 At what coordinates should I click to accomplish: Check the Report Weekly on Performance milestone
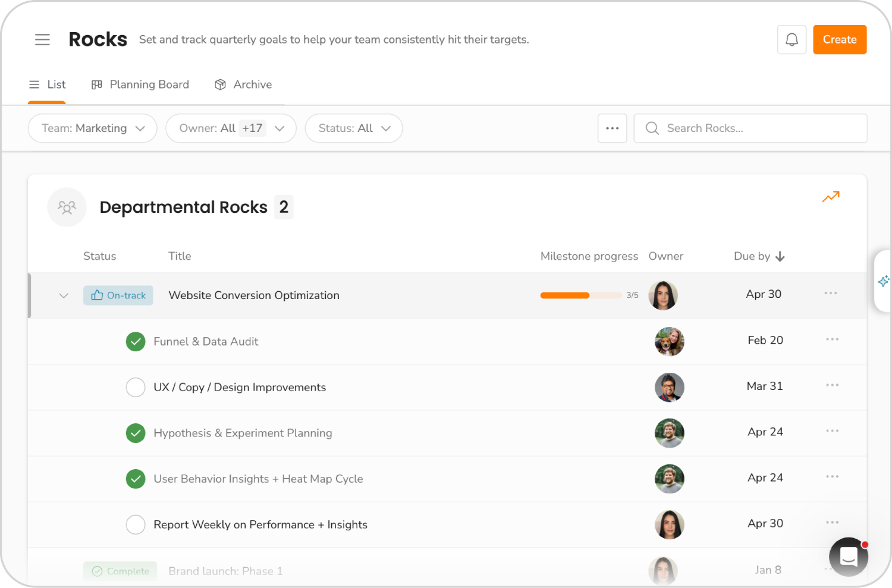136,524
